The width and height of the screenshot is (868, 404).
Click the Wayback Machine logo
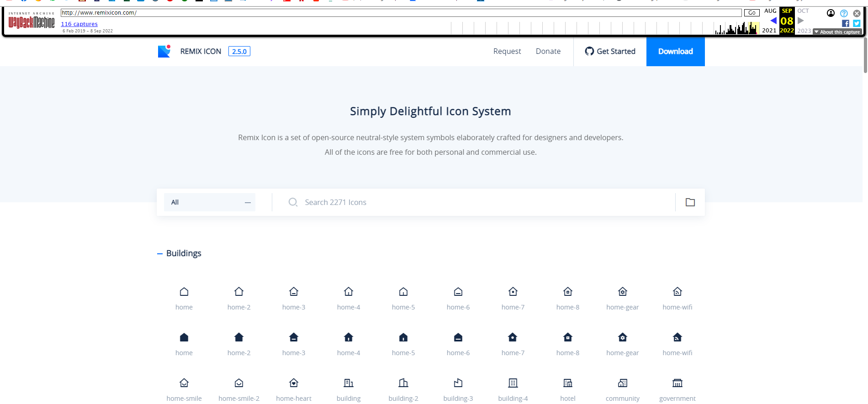point(31,21)
